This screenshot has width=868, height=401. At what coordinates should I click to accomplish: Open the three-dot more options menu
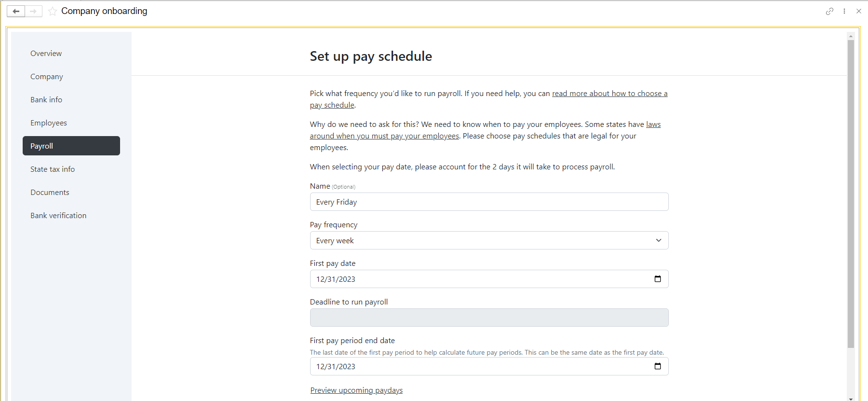click(844, 11)
